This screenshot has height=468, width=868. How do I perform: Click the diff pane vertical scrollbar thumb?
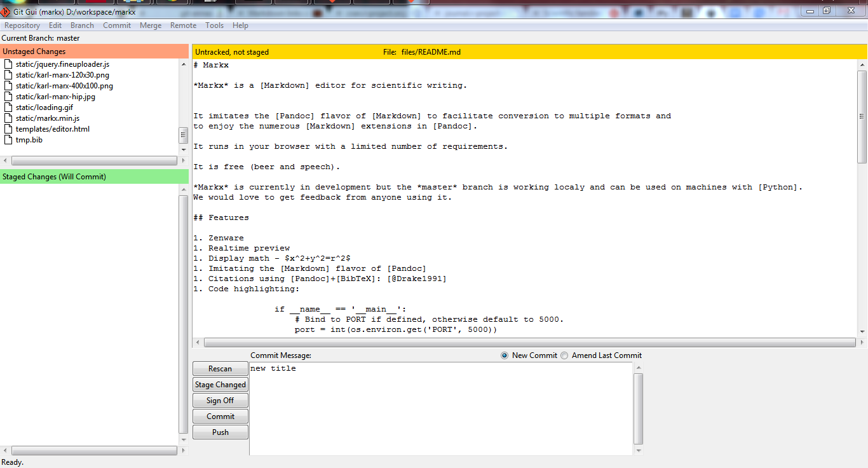[862, 116]
